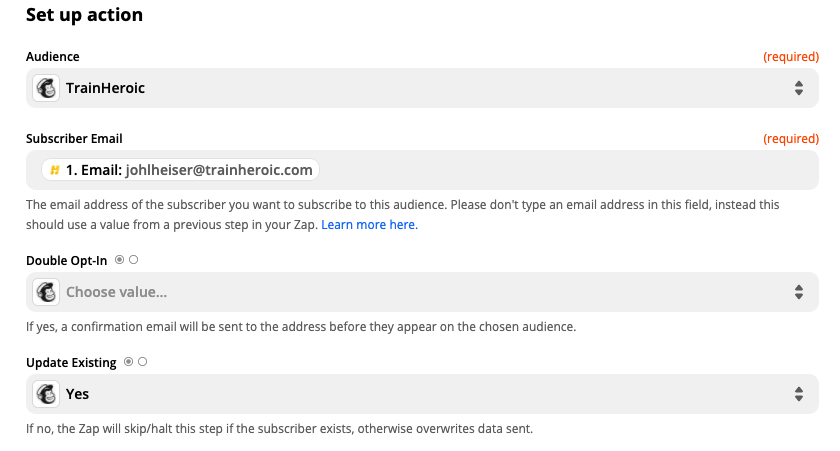This screenshot has height=451, width=840.
Task: Select second radio button beside Update Existing
Action: tap(142, 362)
